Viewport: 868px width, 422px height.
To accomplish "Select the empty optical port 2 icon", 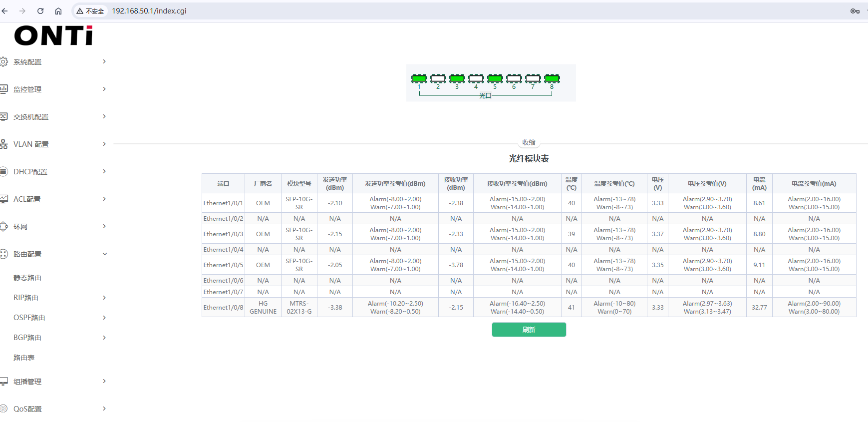I will coord(438,78).
